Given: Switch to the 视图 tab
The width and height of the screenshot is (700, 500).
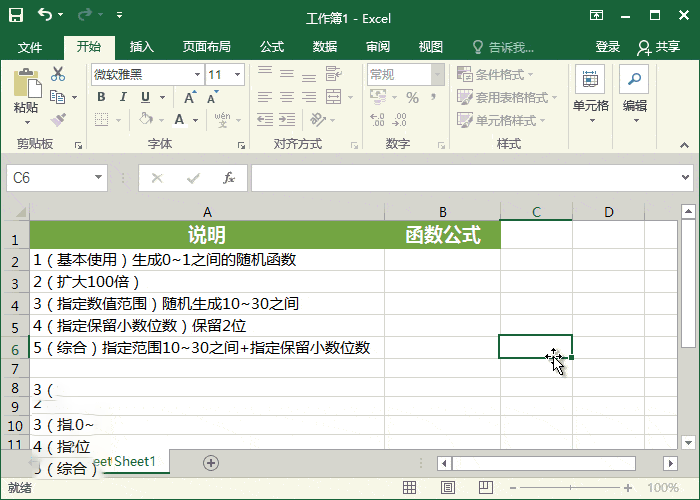Looking at the screenshot, I should pyautogui.click(x=430, y=47).
